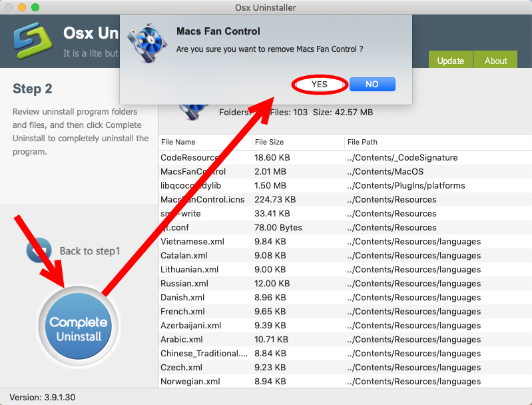Select the CodeResources file row
Image resolution: width=532 pixels, height=405 pixels.
pos(345,157)
